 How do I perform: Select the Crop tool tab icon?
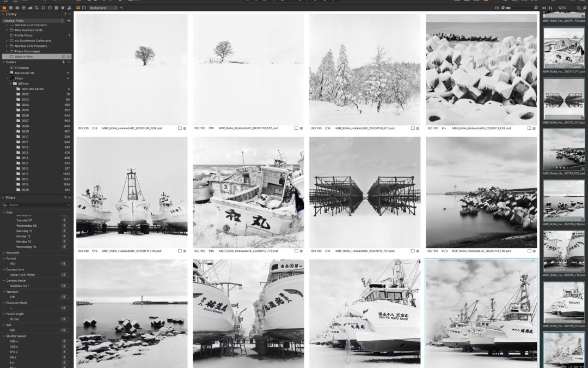pyautogui.click(x=37, y=8)
